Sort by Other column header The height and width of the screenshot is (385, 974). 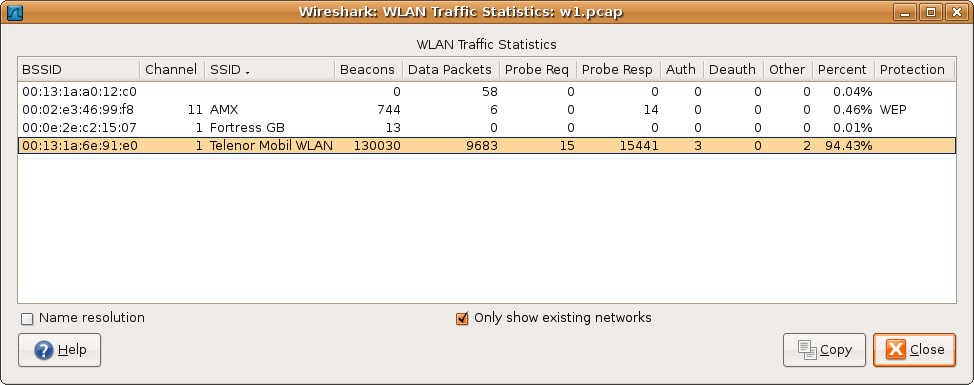(788, 70)
